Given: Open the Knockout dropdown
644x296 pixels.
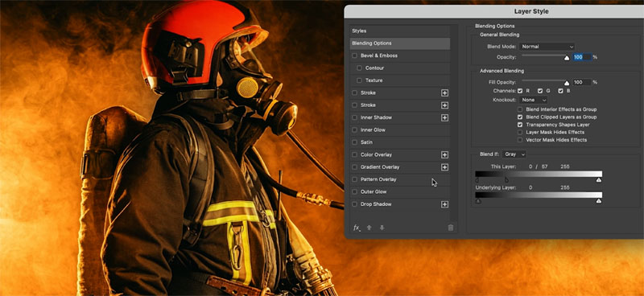Looking at the screenshot, I should coord(533,101).
